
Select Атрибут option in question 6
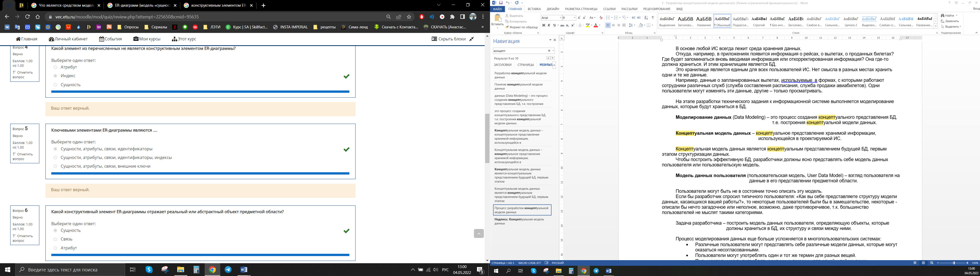(55, 248)
